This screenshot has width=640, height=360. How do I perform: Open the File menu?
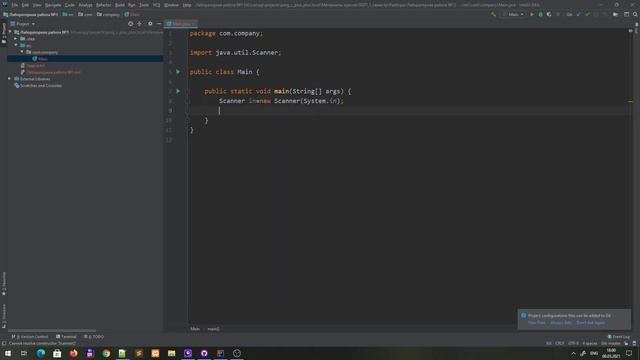[15, 5]
